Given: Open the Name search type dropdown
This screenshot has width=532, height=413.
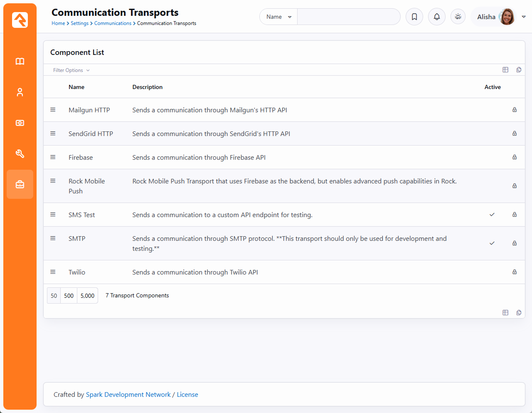Looking at the screenshot, I should pyautogui.click(x=278, y=17).
